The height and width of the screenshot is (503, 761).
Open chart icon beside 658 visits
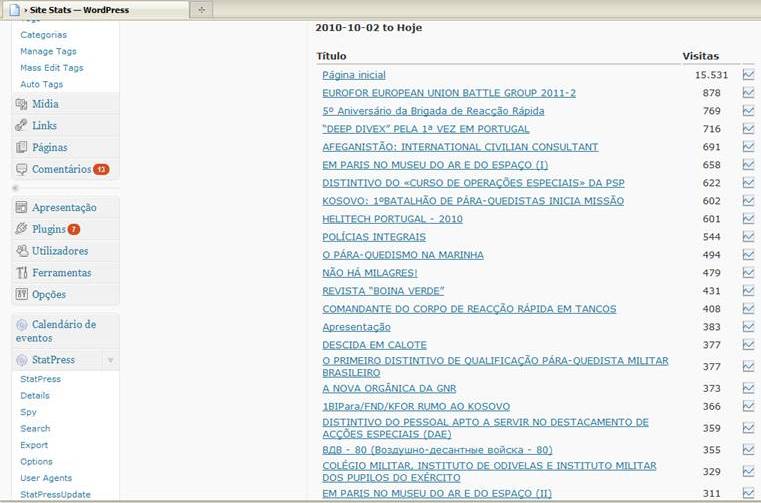[x=748, y=165]
